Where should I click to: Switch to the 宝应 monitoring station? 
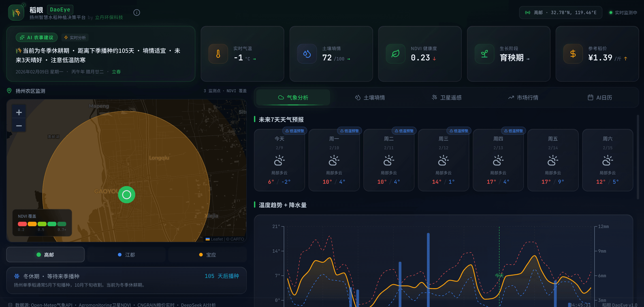[207, 254]
